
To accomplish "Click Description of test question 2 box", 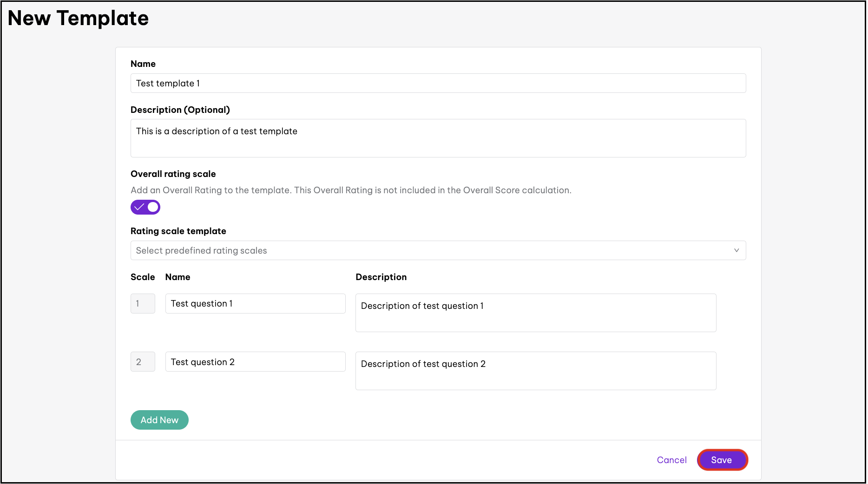I will coord(535,371).
